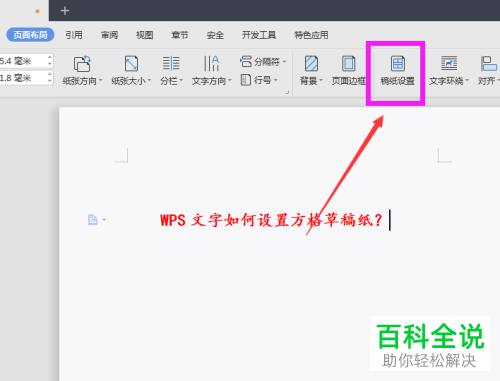The width and height of the screenshot is (500, 381).
Task: Click the 文字方向 text direction icon
Action: coord(211,63)
